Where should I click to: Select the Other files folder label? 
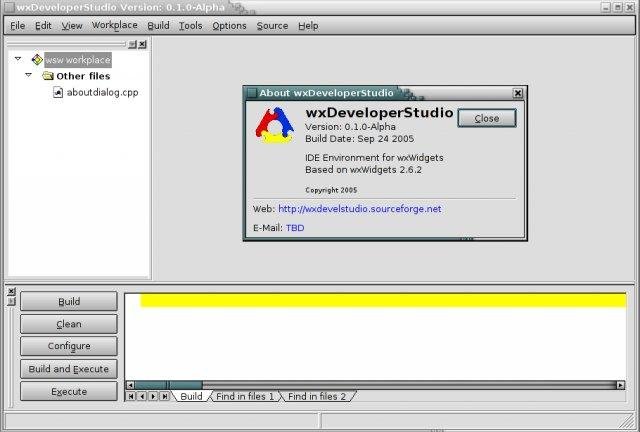[83, 76]
